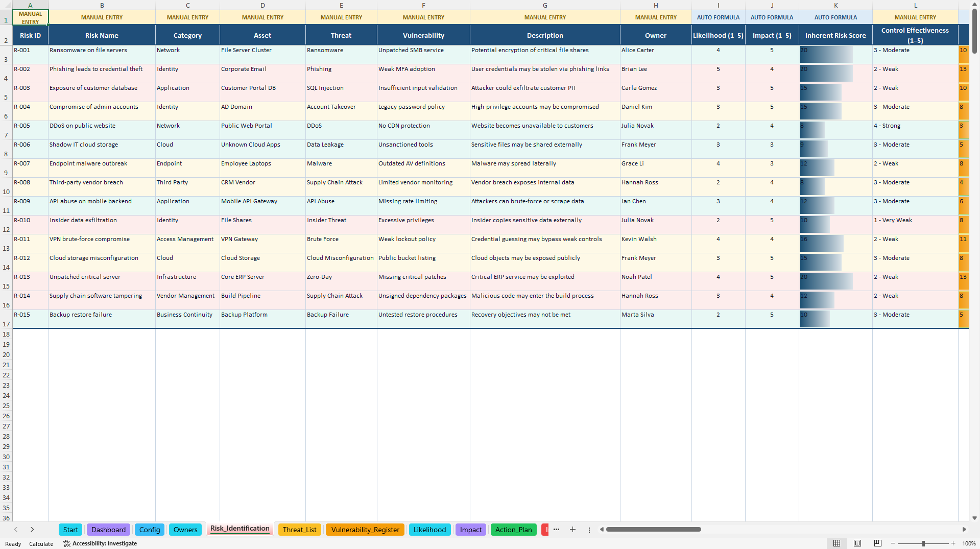Click the horizontal scrollbar left arrow
Viewport: 980px width, 549px height.
[x=602, y=530]
